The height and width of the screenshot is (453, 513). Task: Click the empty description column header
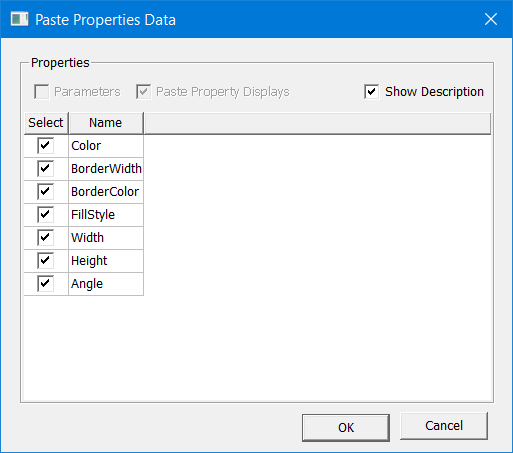click(317, 123)
